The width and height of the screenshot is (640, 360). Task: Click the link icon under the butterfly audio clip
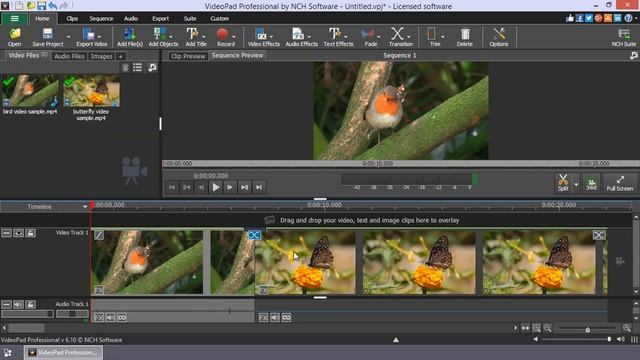click(287, 317)
